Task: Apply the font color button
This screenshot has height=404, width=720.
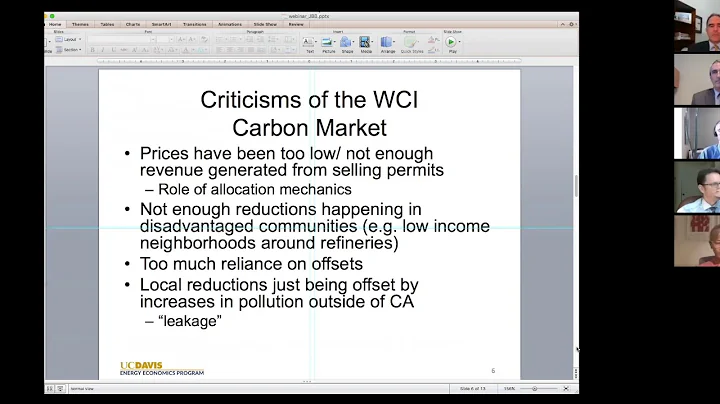Action: click(186, 50)
